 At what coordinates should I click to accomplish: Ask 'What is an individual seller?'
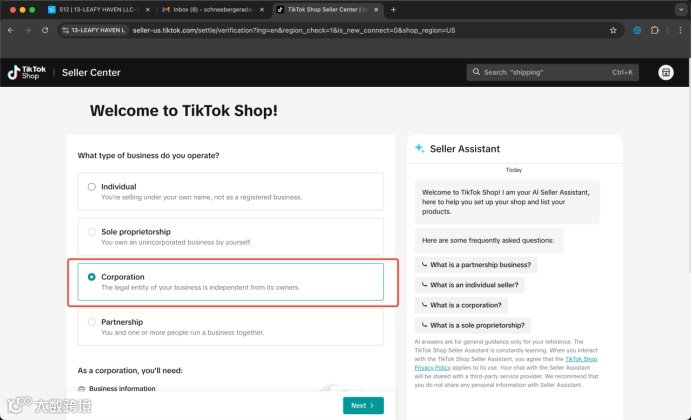[470, 285]
